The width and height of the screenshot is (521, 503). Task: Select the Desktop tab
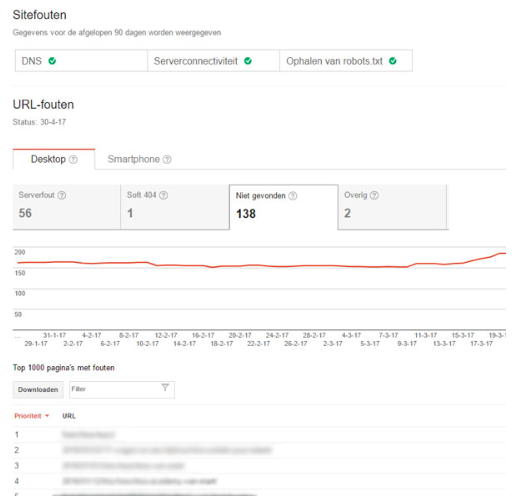point(54,159)
